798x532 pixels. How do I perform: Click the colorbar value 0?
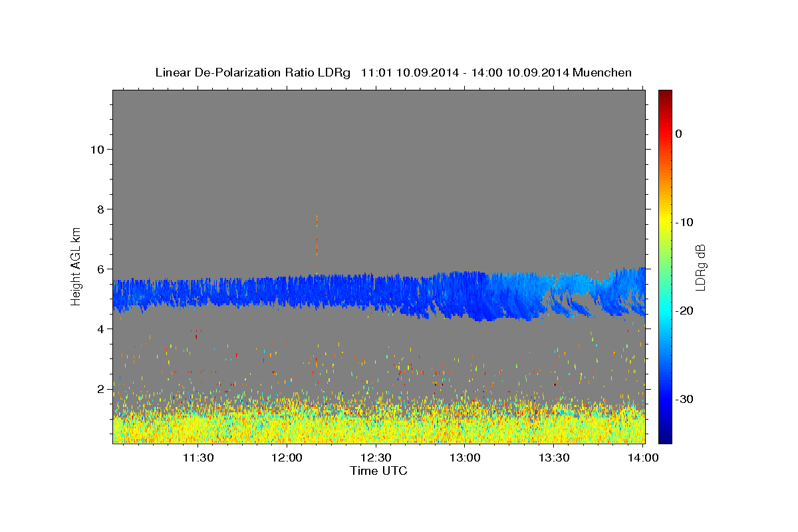tap(678, 134)
